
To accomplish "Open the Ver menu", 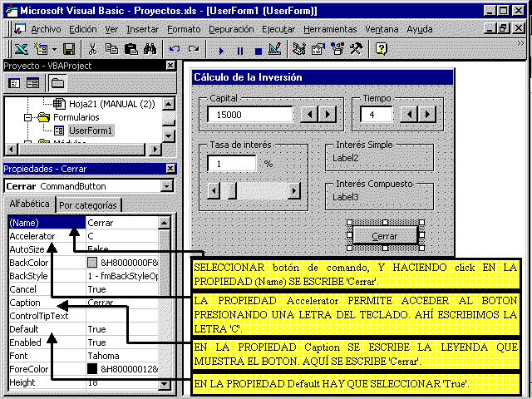I will pos(111,30).
